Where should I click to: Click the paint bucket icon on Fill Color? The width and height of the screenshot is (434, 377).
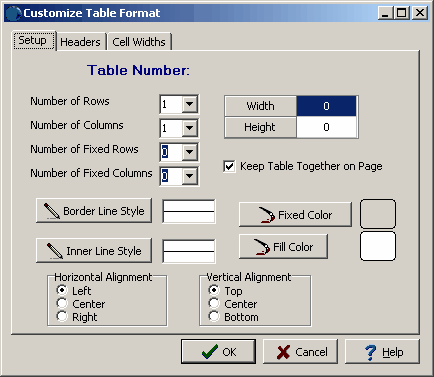pyautogui.click(x=262, y=247)
